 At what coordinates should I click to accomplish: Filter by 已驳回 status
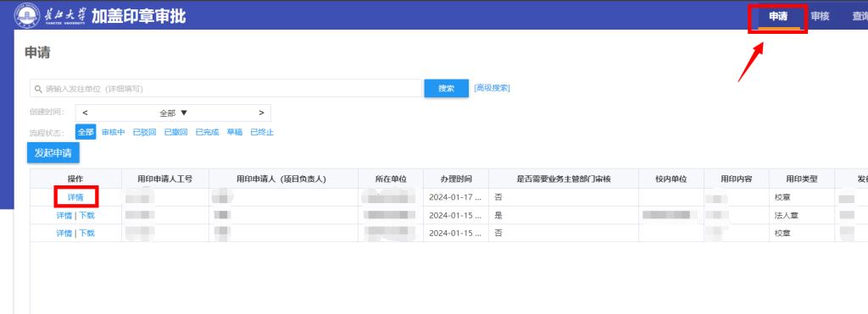[x=144, y=132]
